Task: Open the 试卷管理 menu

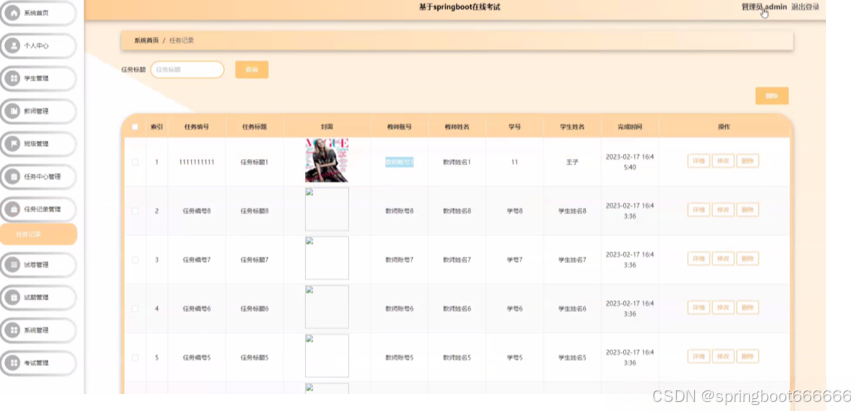Action: pos(38,265)
